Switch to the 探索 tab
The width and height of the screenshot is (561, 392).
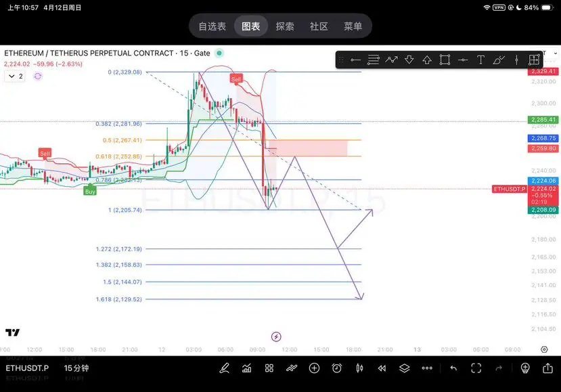(285, 26)
